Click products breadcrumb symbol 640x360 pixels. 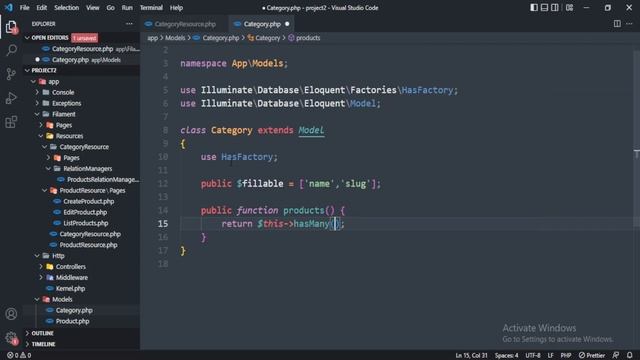(x=308, y=38)
